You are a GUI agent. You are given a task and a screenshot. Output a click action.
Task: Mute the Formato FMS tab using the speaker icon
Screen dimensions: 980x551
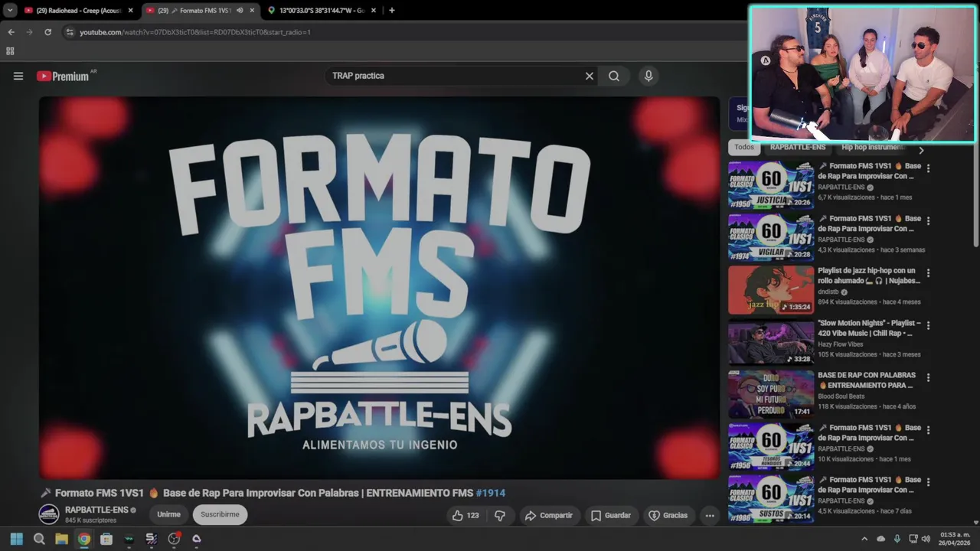[240, 11]
